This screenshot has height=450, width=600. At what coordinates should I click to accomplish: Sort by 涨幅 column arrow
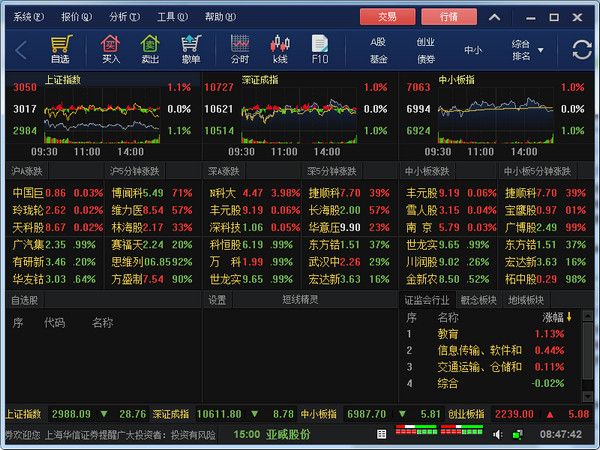pyautogui.click(x=569, y=317)
